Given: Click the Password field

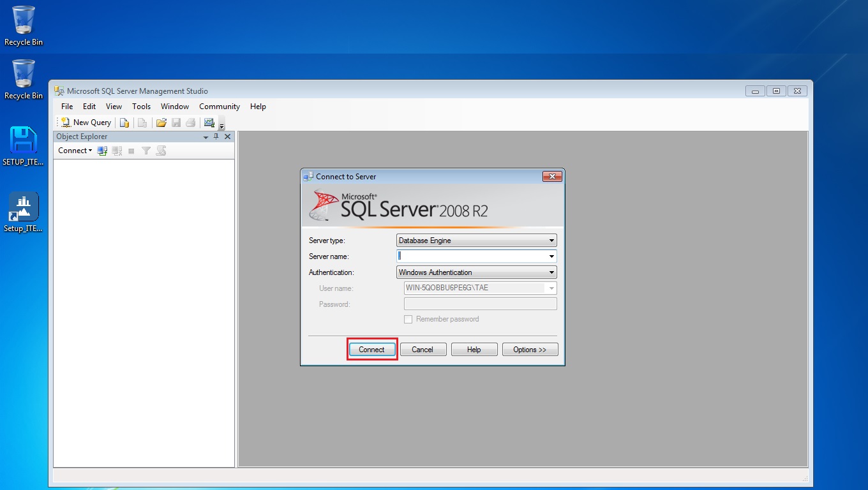Looking at the screenshot, I should (x=481, y=304).
